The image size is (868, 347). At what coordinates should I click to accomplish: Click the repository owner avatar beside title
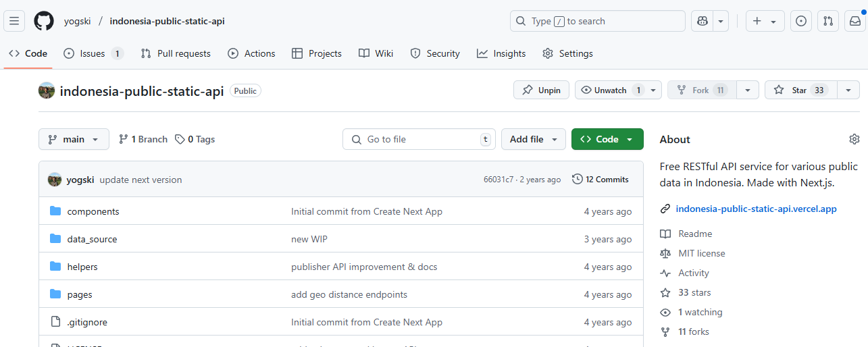pos(47,90)
